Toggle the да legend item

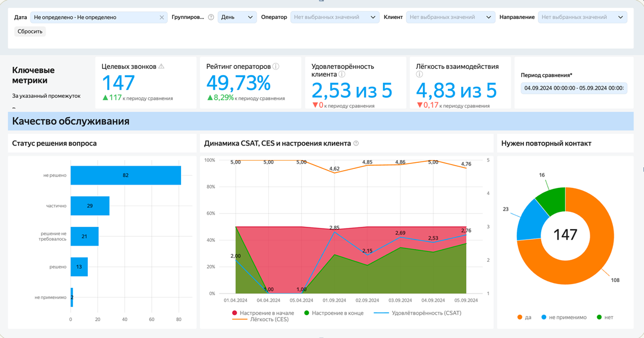525,317
